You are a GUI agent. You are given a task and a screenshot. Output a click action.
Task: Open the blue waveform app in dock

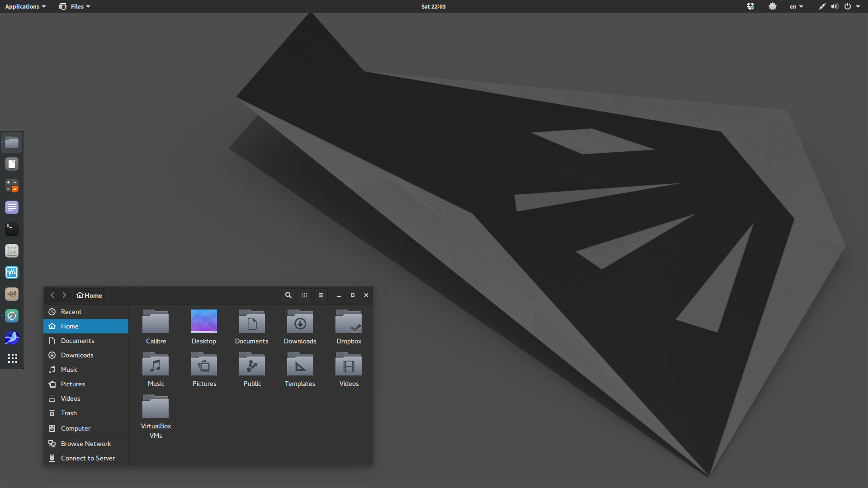click(12, 272)
